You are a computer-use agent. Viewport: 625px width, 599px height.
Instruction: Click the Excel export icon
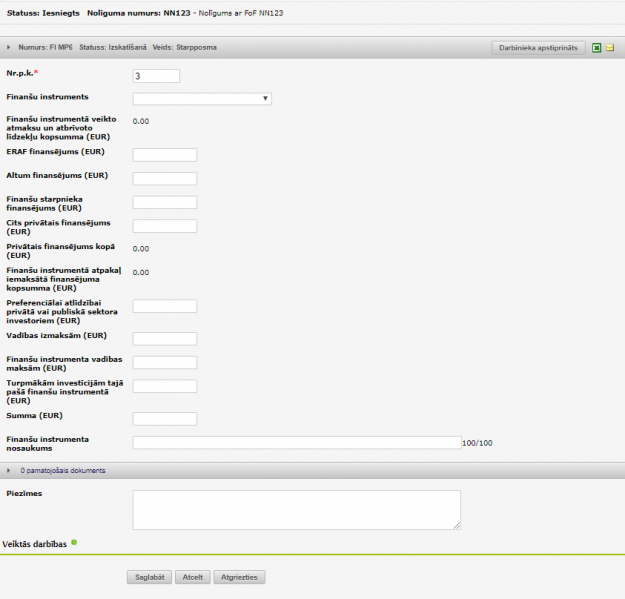[x=597, y=47]
